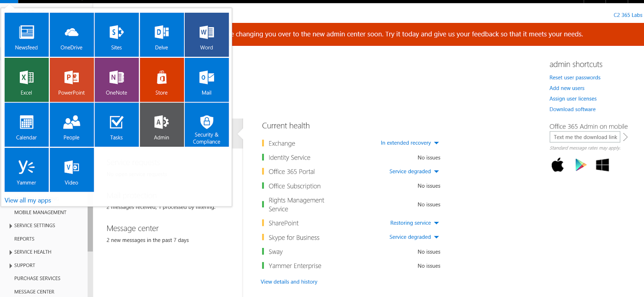Click 'Reset user passwords' shortcut link

tap(575, 78)
